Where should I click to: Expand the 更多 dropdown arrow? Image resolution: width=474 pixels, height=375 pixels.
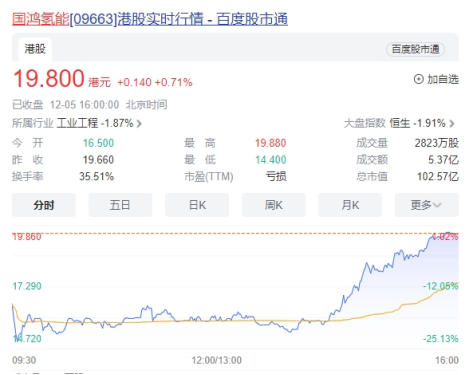click(x=437, y=205)
